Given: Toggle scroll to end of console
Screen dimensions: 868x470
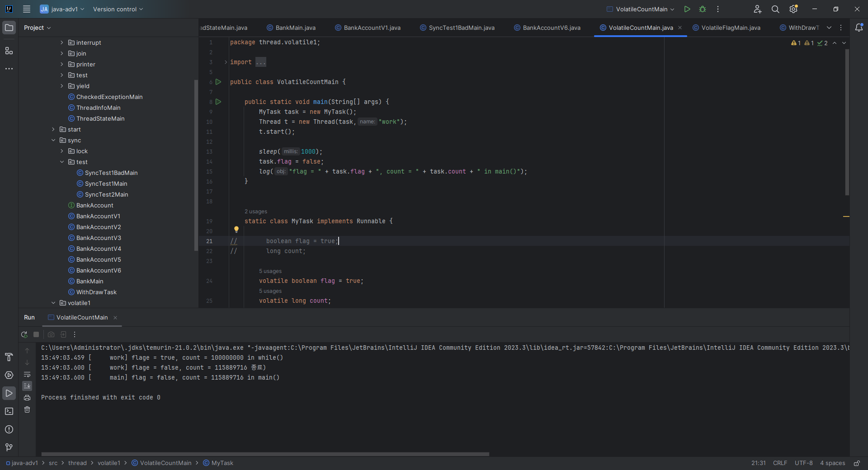Looking at the screenshot, I should point(27,386).
